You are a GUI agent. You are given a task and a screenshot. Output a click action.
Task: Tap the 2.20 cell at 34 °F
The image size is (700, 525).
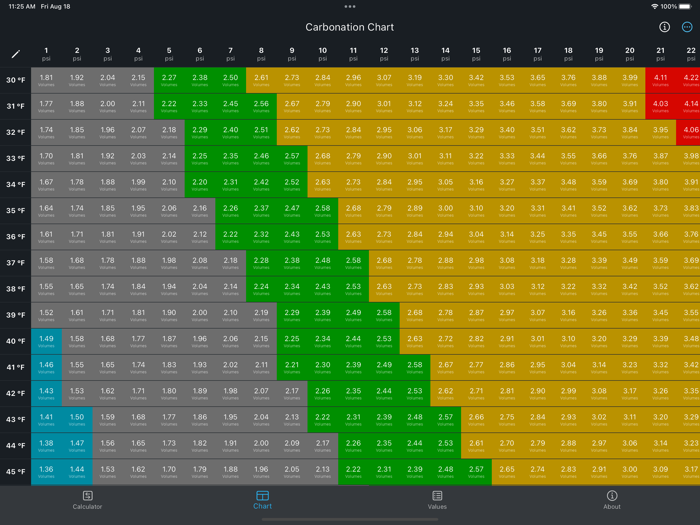[x=200, y=185]
